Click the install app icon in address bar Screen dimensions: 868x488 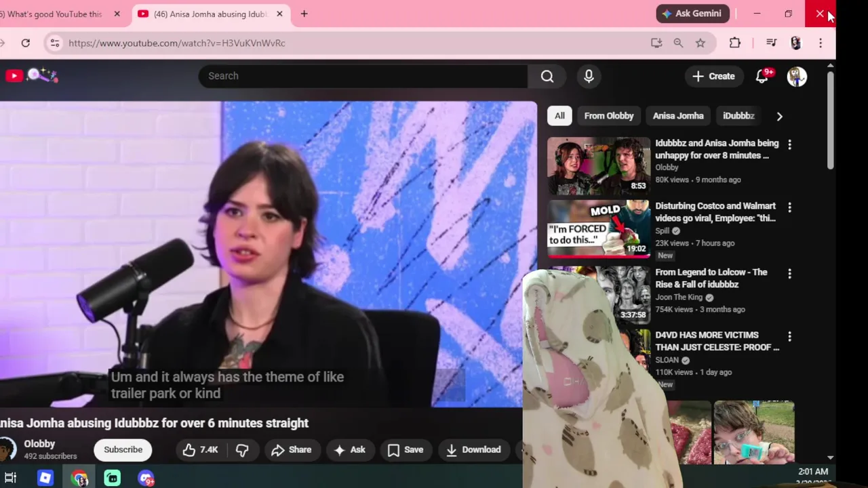tap(656, 43)
